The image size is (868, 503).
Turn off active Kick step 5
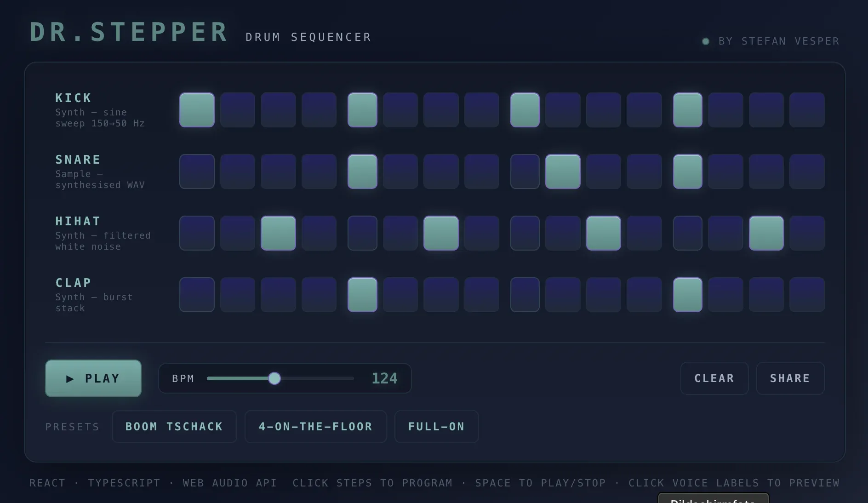pyautogui.click(x=362, y=110)
